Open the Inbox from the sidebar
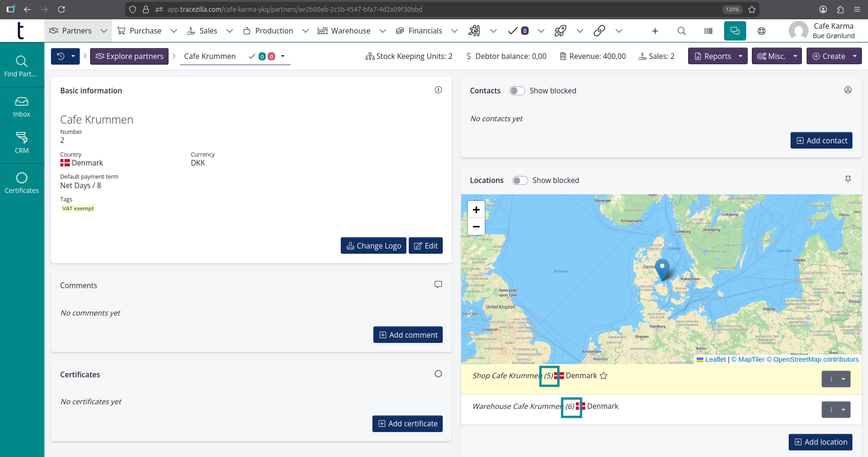The height and width of the screenshot is (457, 868). [x=22, y=106]
